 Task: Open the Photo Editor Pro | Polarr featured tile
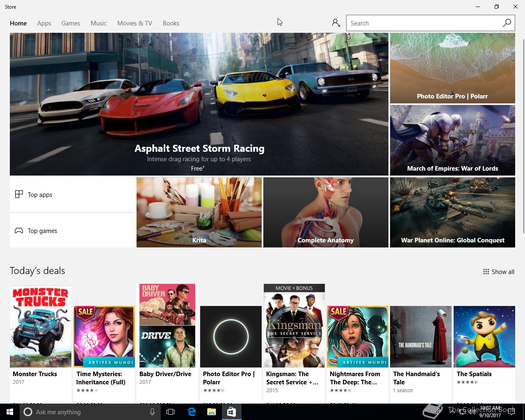point(452,68)
